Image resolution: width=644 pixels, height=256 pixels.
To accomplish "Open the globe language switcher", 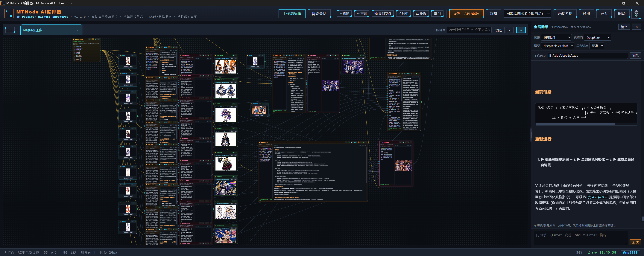I will pos(636,13).
